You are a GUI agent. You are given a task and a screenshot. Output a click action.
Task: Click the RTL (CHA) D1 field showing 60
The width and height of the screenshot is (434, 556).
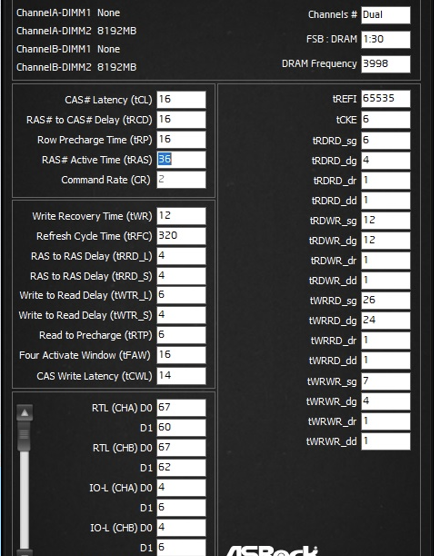(x=181, y=428)
